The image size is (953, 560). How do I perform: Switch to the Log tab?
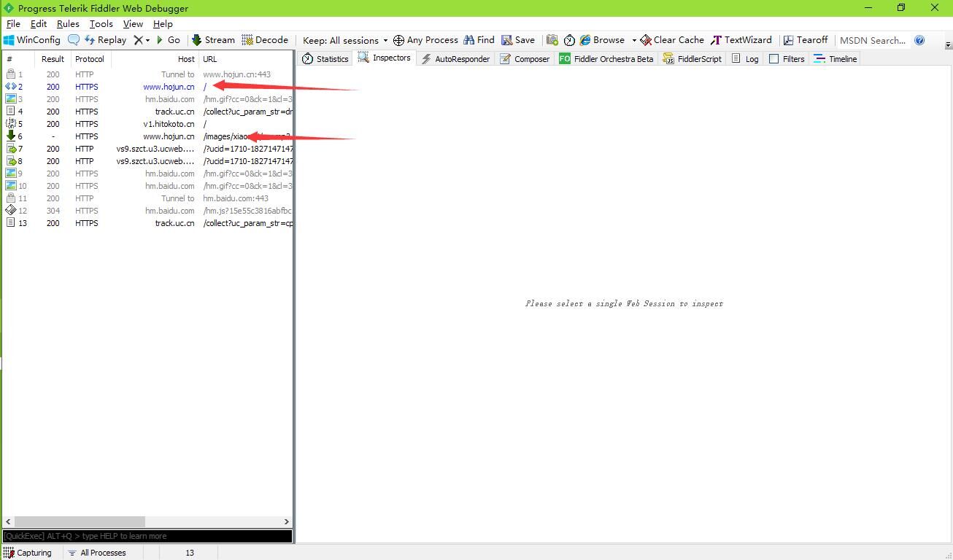click(x=745, y=59)
